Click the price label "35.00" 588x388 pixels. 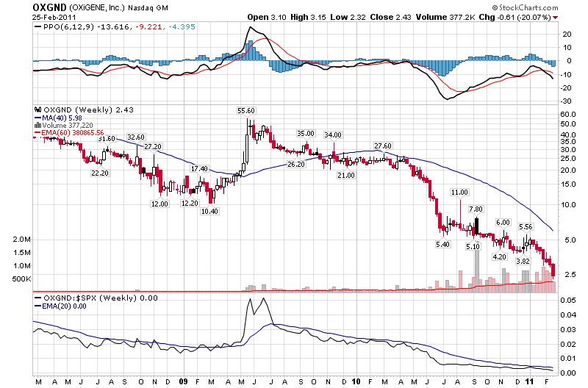coord(306,134)
